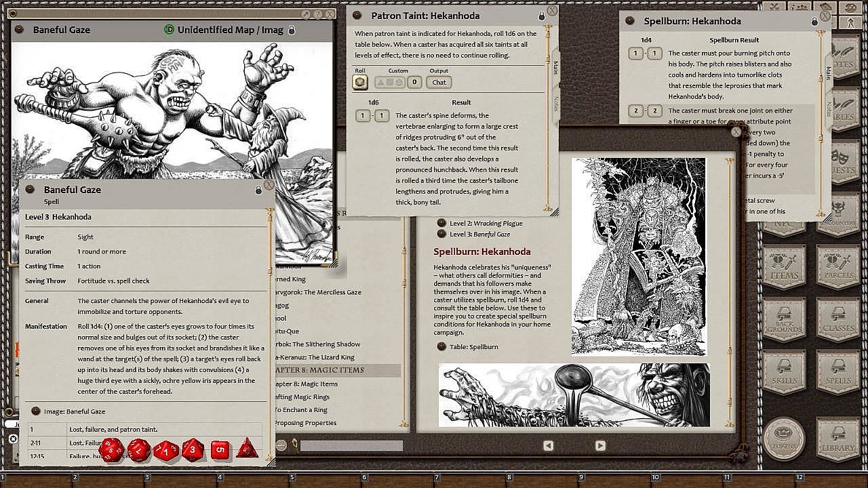Click the green ID icon on the image window
This screenshot has width=868, height=488.
click(170, 30)
